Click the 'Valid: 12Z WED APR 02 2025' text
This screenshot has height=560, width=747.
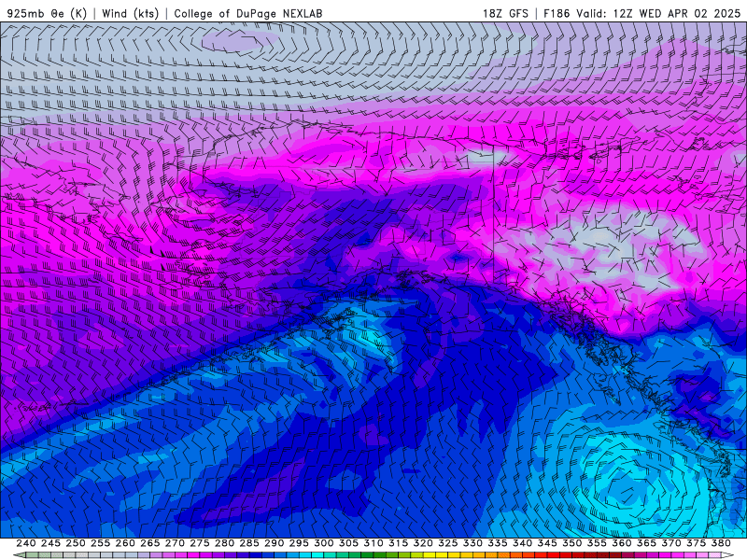(659, 13)
